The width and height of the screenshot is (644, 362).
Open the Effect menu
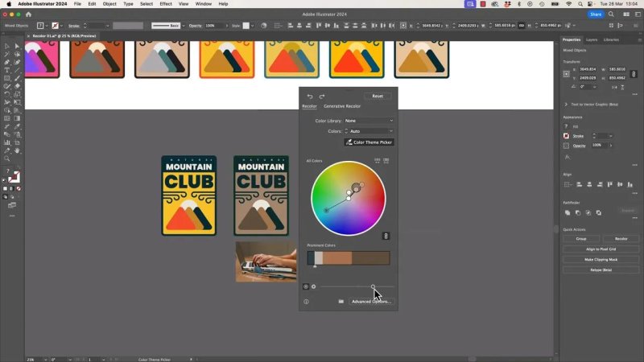[x=166, y=4]
